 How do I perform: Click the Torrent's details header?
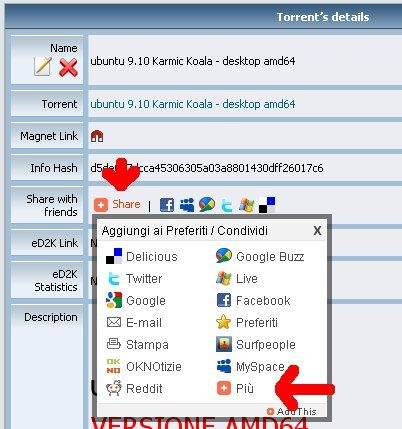pyautogui.click(x=323, y=17)
